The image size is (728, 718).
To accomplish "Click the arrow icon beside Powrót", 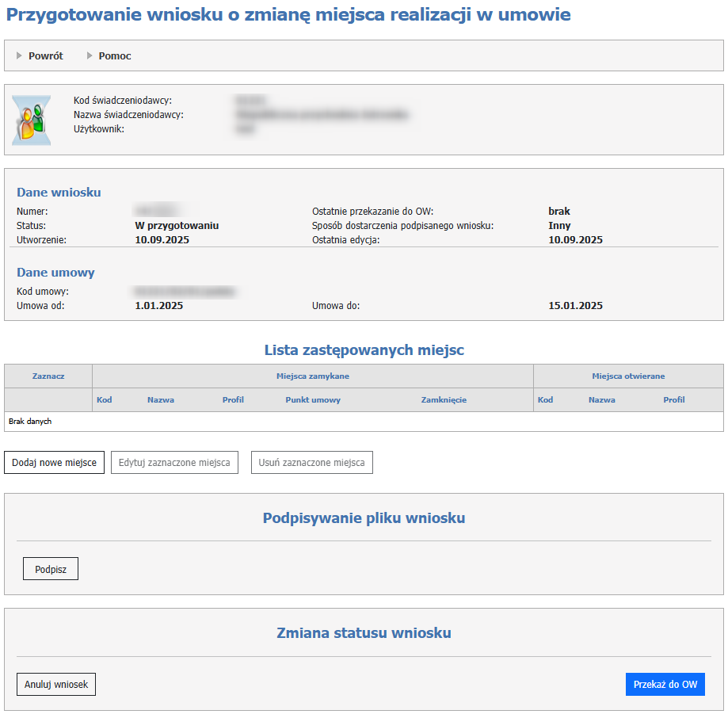I will 19,55.
